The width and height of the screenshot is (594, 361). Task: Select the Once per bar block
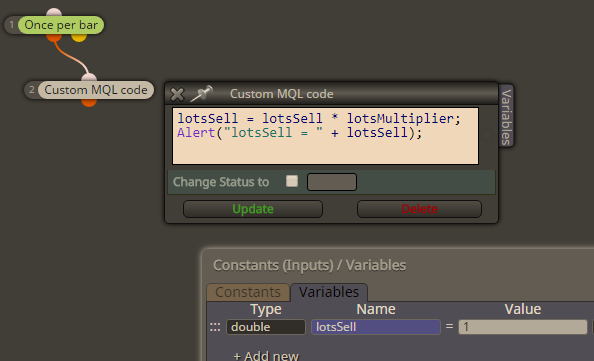coord(61,25)
